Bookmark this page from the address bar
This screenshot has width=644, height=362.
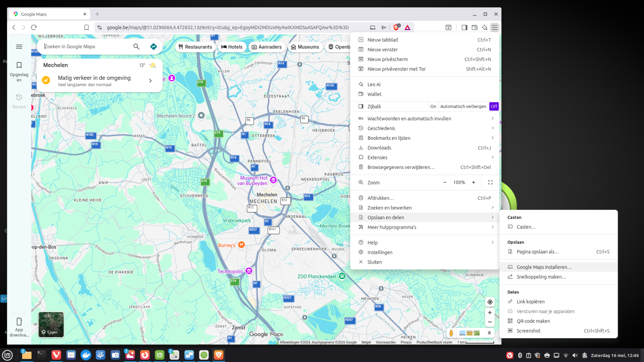(87, 28)
